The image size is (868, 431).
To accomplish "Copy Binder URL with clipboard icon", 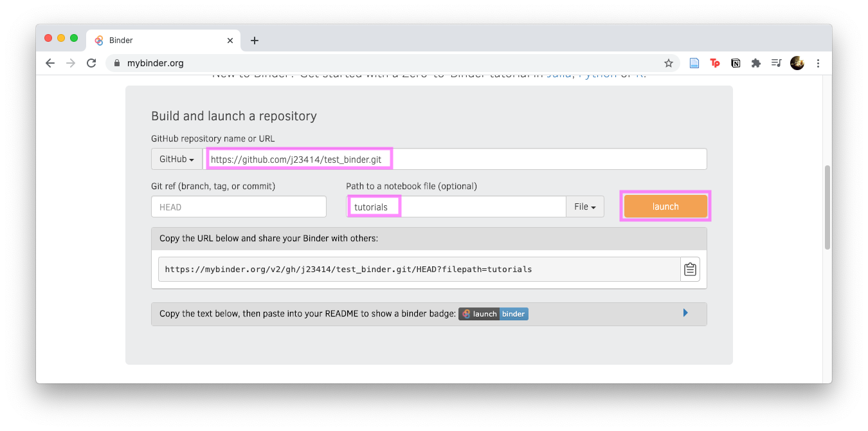I will (x=690, y=270).
